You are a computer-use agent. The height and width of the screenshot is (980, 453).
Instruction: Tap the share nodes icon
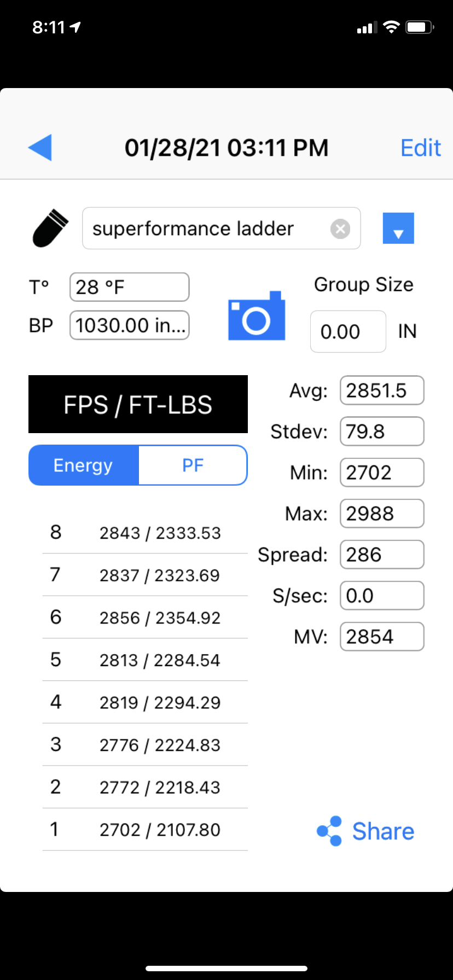pyautogui.click(x=329, y=831)
